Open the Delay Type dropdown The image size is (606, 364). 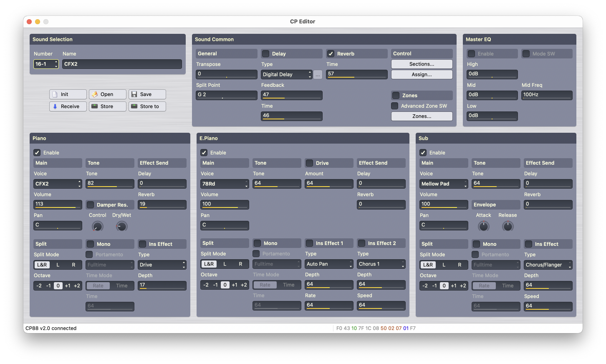click(287, 74)
